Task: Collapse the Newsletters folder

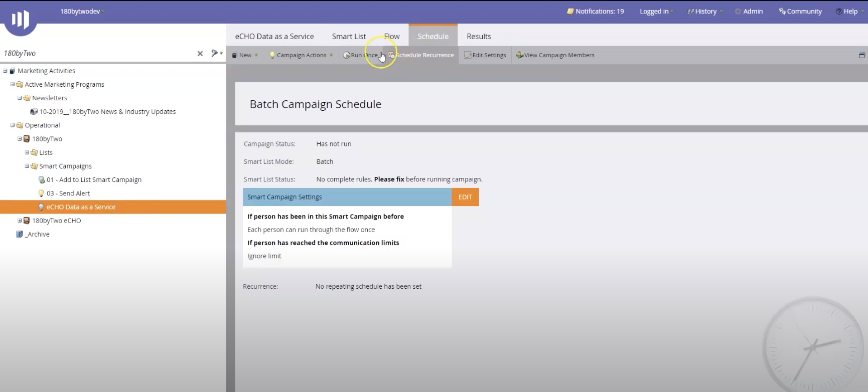Action: click(20, 98)
